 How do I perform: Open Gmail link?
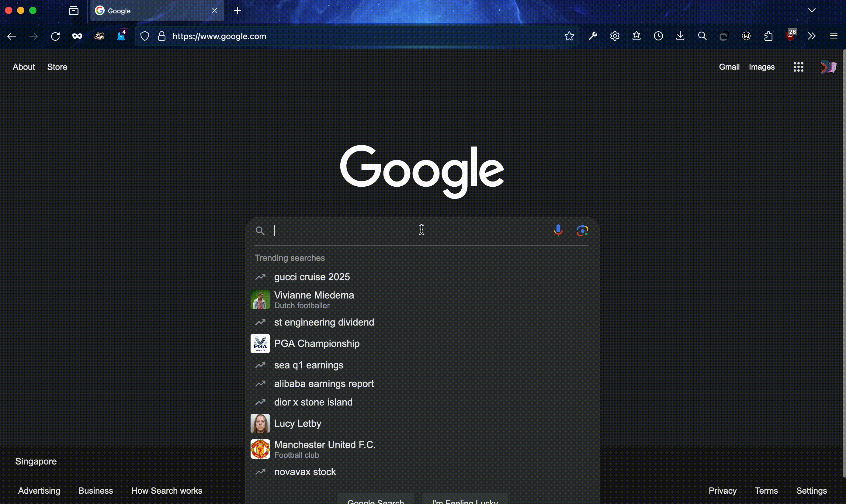click(730, 67)
